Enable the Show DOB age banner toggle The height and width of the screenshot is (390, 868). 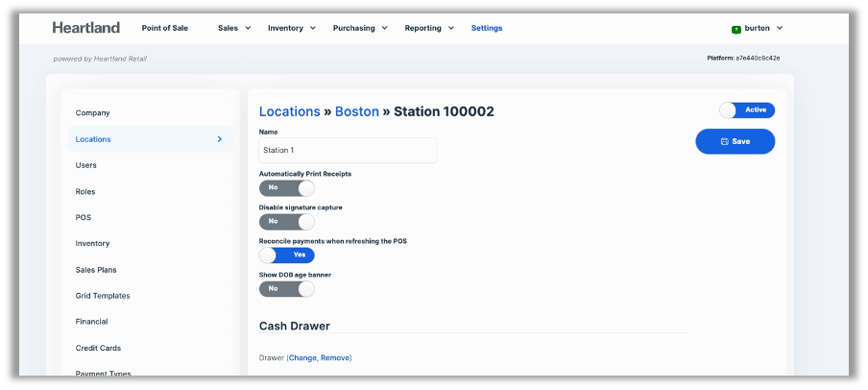click(x=286, y=288)
